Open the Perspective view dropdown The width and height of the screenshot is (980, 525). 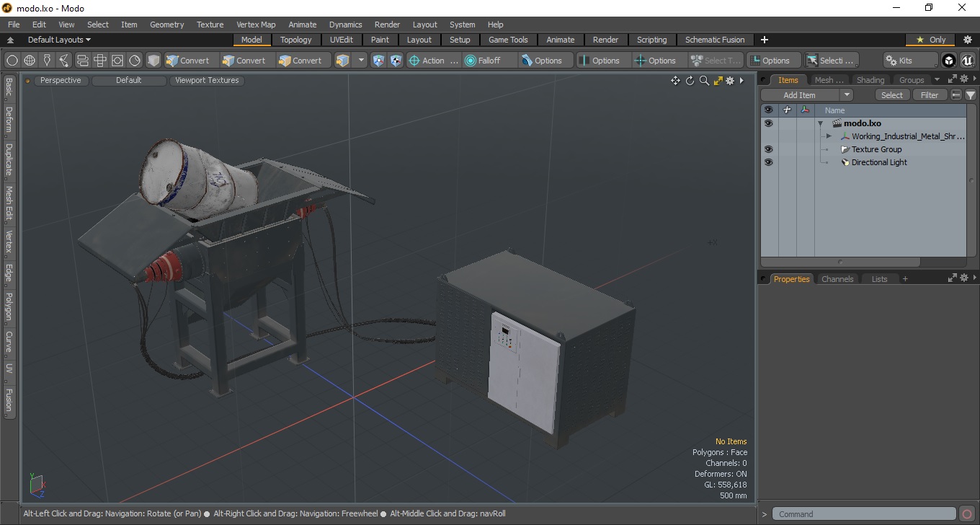pyautogui.click(x=61, y=81)
